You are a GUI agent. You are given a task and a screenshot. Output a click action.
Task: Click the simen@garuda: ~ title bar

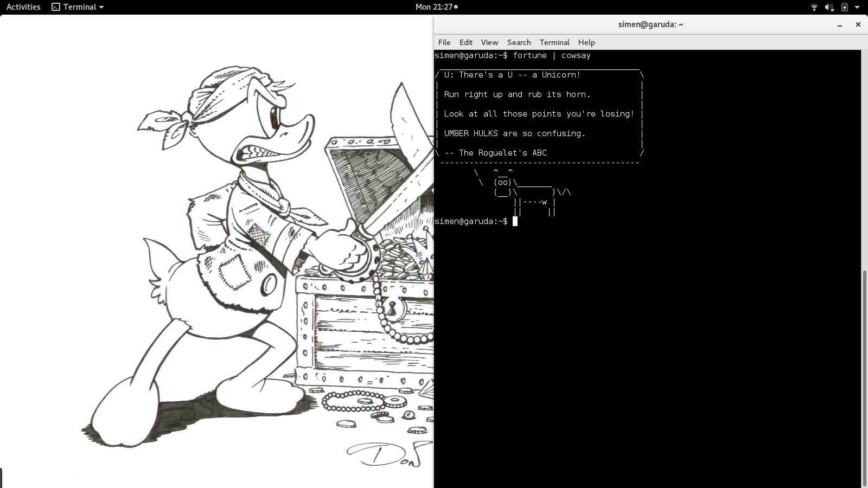point(650,24)
